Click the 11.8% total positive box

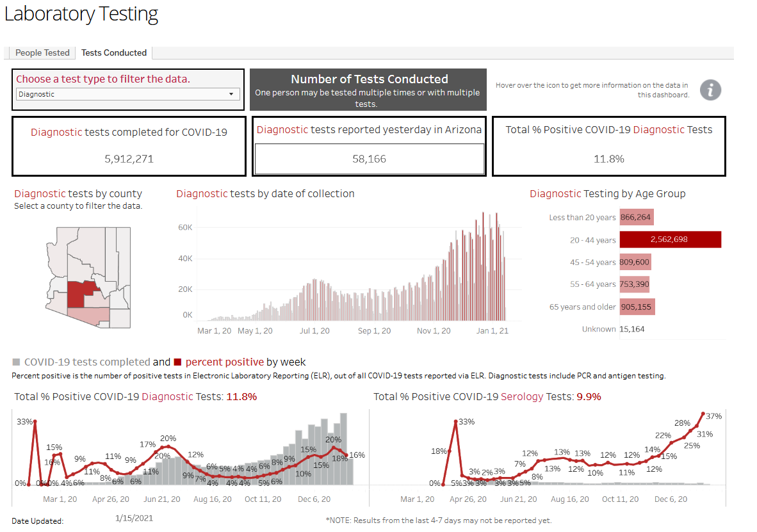[609, 146]
